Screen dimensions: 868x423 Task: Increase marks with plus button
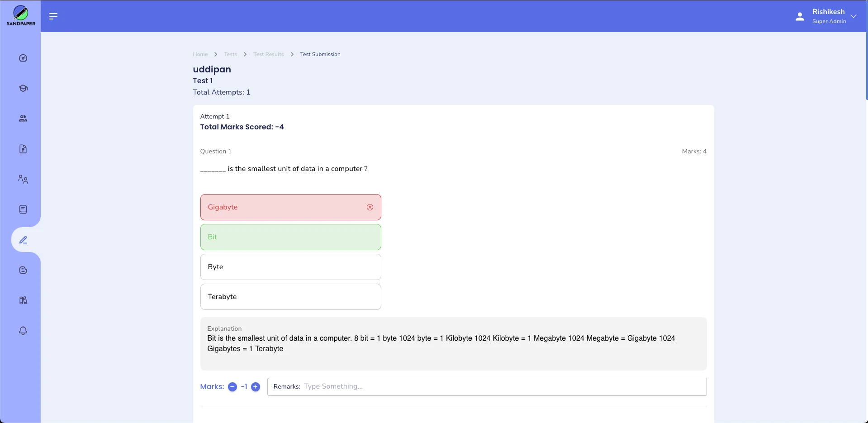coord(256,387)
